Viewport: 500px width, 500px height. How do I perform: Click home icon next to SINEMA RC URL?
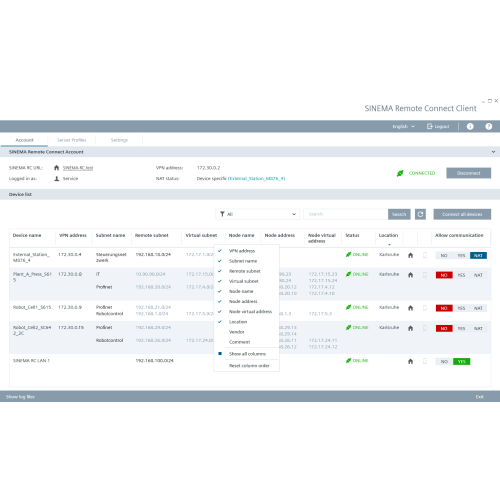pyautogui.click(x=56, y=168)
